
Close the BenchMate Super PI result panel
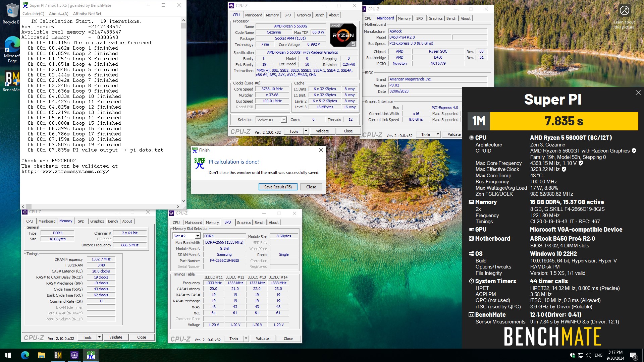tap(638, 93)
